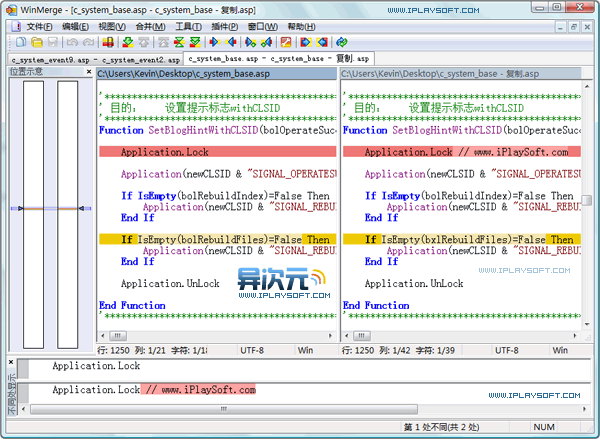Jump to the First Difference icon
Viewport: 600px width, 439px height.
click(x=163, y=42)
